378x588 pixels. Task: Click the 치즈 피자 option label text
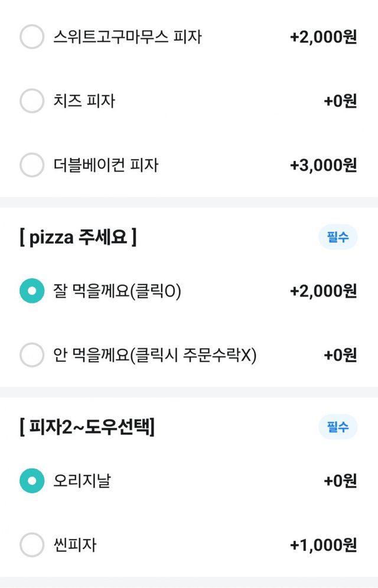(84, 101)
